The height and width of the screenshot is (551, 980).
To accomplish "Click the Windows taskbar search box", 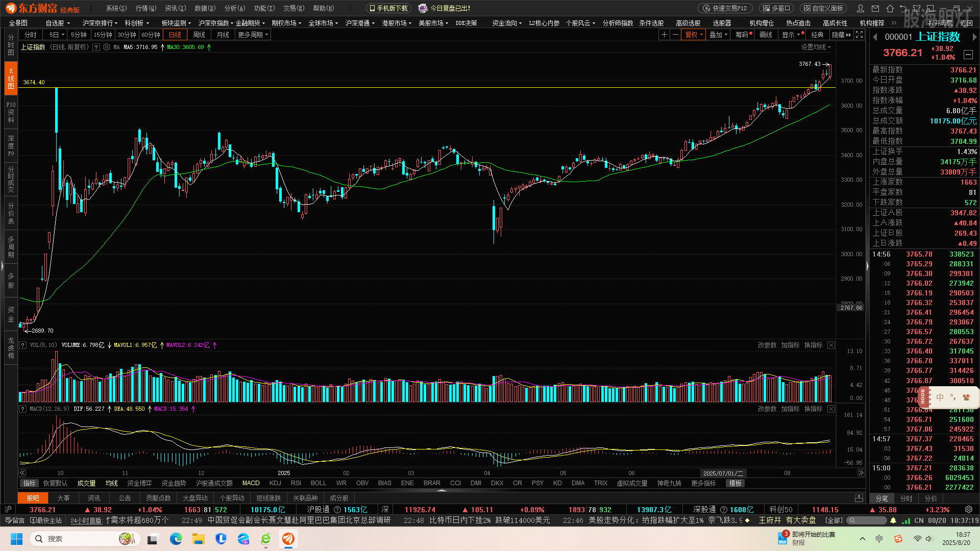I will 84,539.
